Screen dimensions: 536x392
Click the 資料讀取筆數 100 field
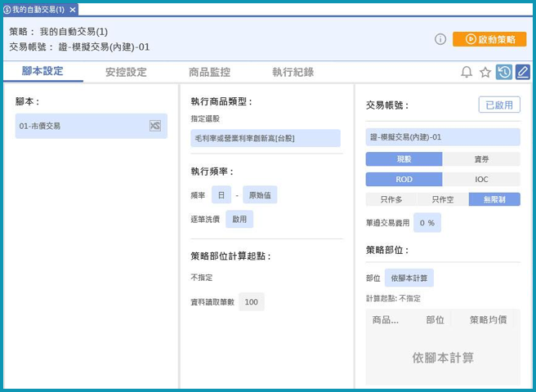(x=251, y=302)
